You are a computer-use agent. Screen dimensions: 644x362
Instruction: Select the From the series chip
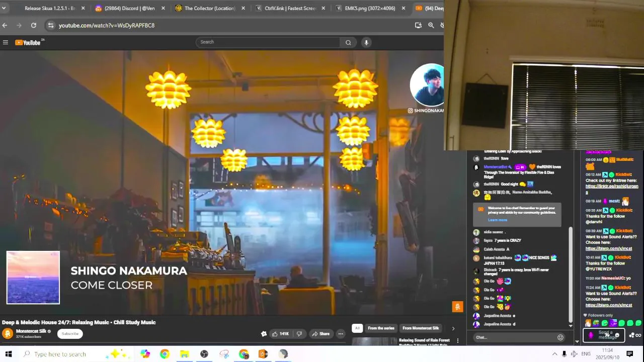(381, 328)
